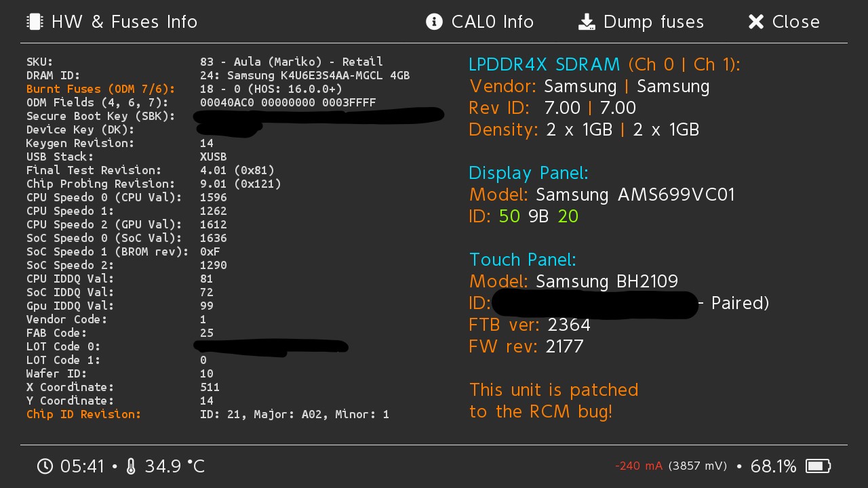Select the FTB ver value "2364"

569,325
